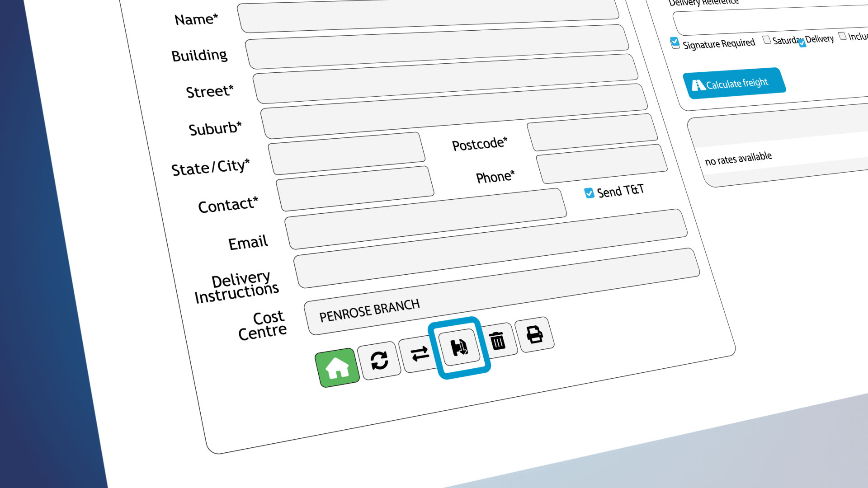Screen dimensions: 868x488
Task: Focus the Delivery Instructions input field
Action: tap(491, 249)
